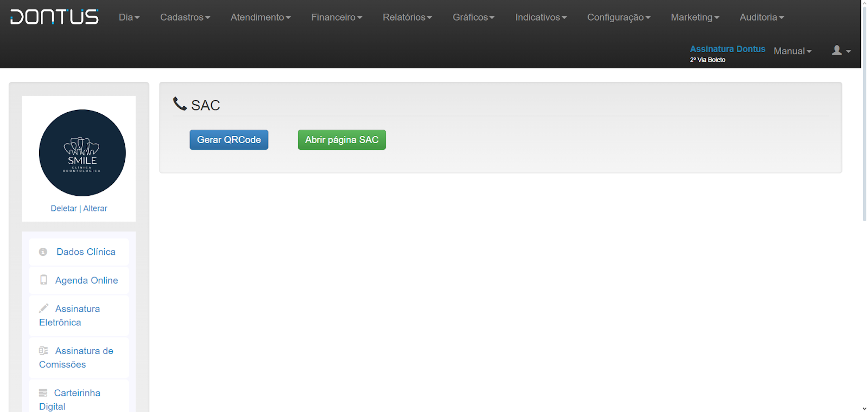Viewport: 868px width, 412px height.
Task: Click the pencil icon beside Assinatura Eletrônica
Action: 44,308
